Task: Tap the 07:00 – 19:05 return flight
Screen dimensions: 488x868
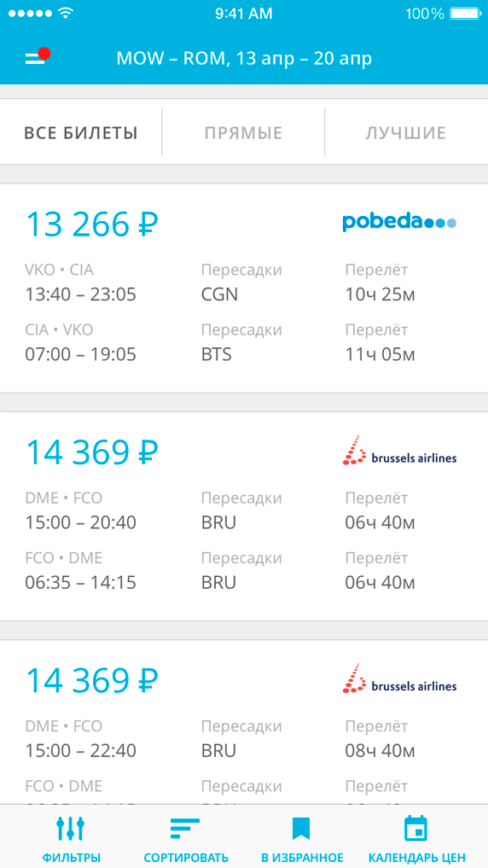Action: [x=81, y=353]
